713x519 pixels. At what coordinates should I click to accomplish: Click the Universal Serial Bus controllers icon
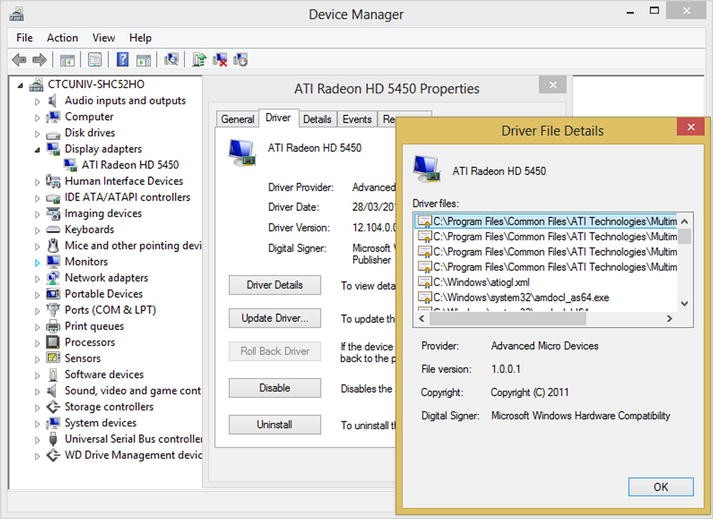[53, 439]
